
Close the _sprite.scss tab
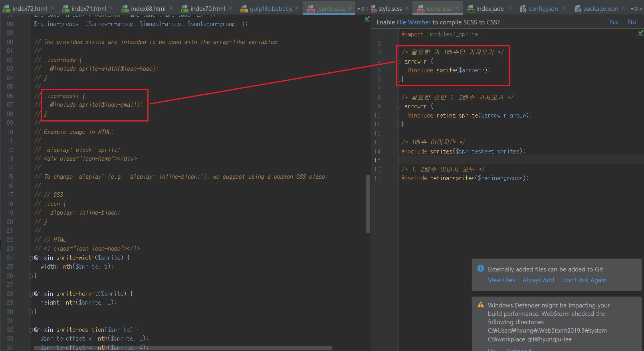coord(350,8)
